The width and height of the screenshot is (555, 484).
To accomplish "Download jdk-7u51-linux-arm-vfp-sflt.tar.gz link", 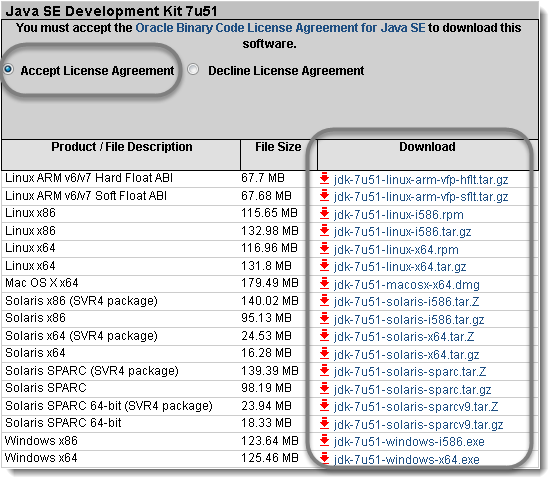I will pos(421,197).
